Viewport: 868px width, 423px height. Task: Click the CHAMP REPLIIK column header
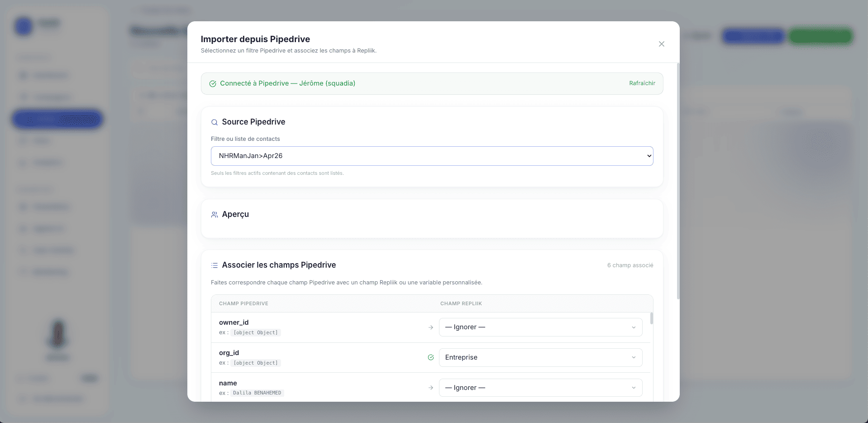coord(461,303)
